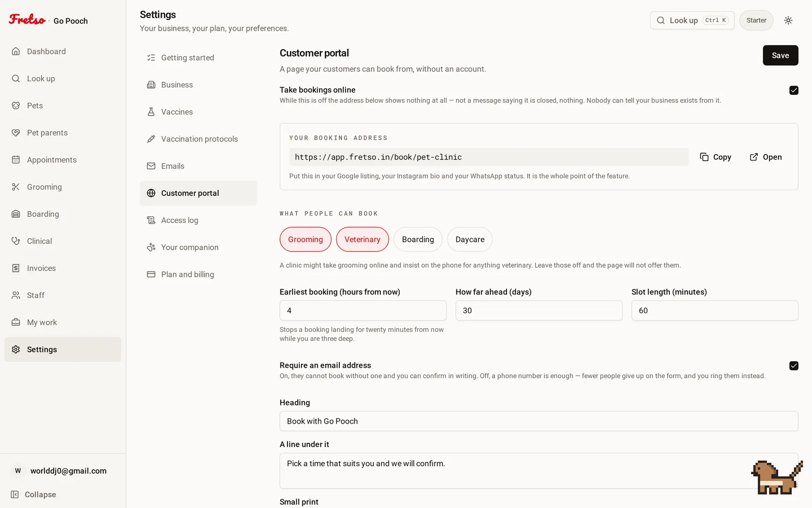Click the Fretso logo

click(27, 20)
